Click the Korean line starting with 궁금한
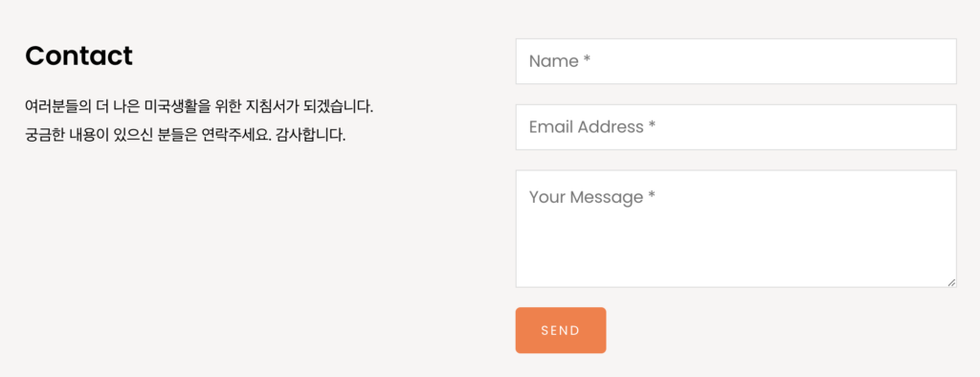This screenshot has height=377, width=980. click(x=185, y=134)
